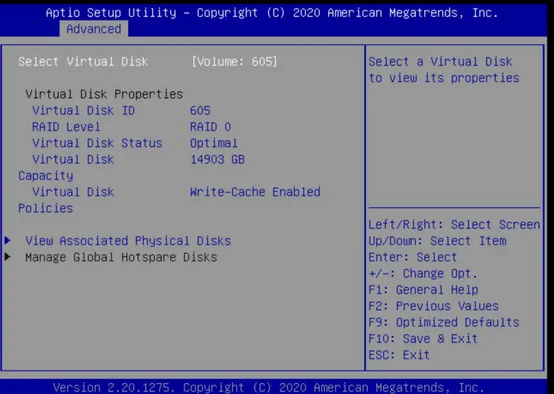The image size is (554, 394).
Task: Open the Advanced tab
Action: pos(94,29)
